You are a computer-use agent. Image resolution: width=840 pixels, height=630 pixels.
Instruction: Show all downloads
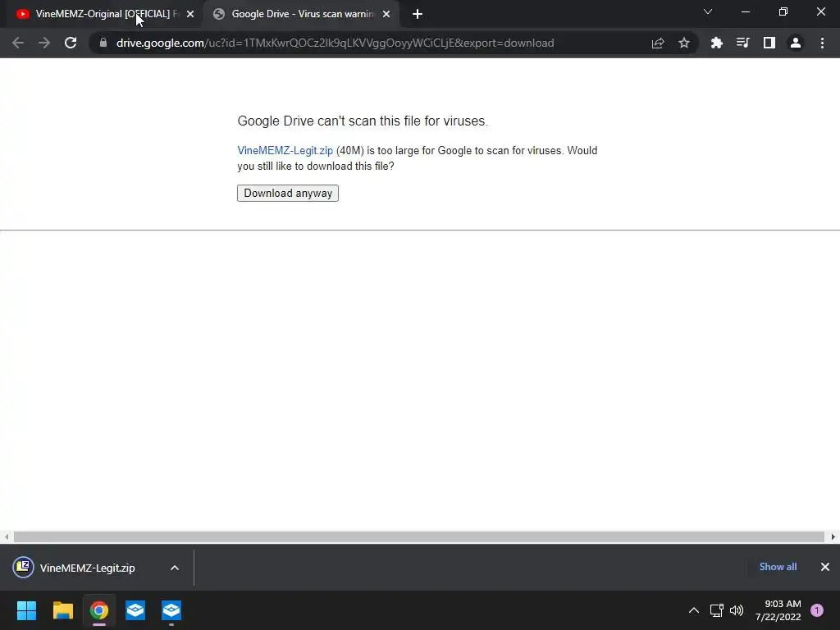point(778,567)
